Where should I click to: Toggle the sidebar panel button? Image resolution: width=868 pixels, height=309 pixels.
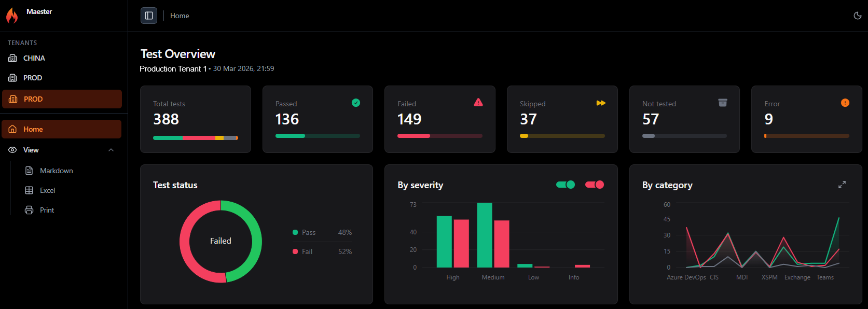coord(149,16)
